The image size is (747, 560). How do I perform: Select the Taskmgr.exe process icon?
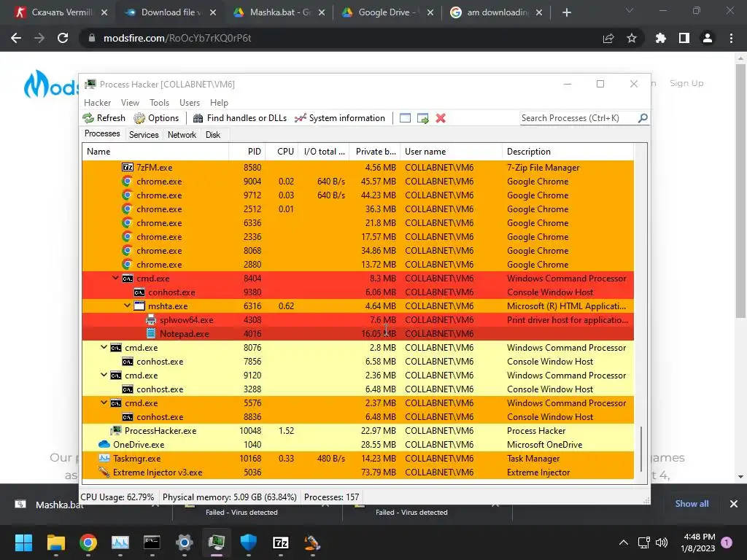tap(104, 458)
